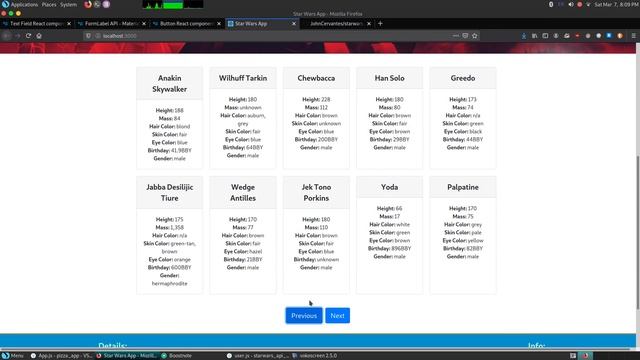Click the Pocket save icon in address bar
Screen dimensions: 640x360
coord(465,36)
